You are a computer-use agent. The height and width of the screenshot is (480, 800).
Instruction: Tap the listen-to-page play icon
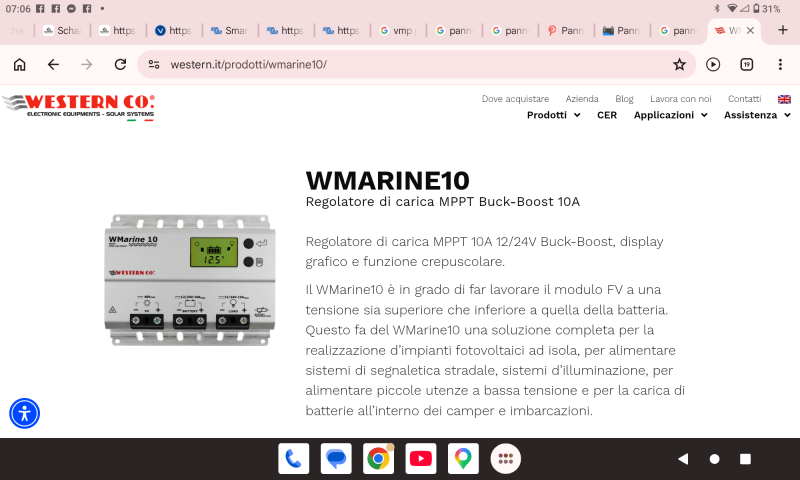713,65
